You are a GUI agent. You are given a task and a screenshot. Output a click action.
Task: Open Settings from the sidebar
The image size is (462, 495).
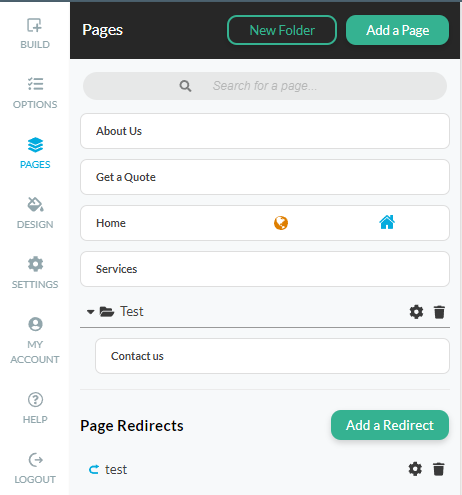[x=35, y=273]
